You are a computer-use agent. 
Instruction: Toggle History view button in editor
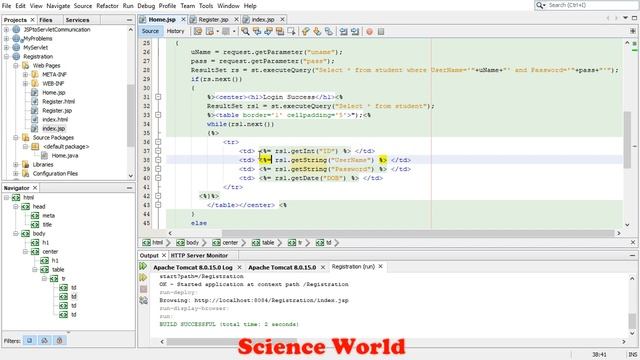coord(176,31)
